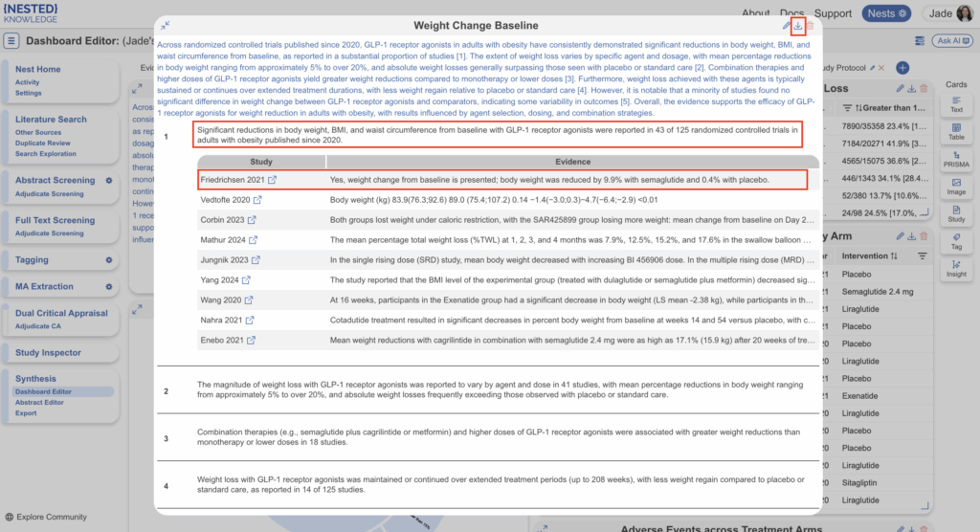Screen dimensions: 980x532
Task: Click the pencil edit icon in Weight Change Baseline
Action: click(x=787, y=26)
